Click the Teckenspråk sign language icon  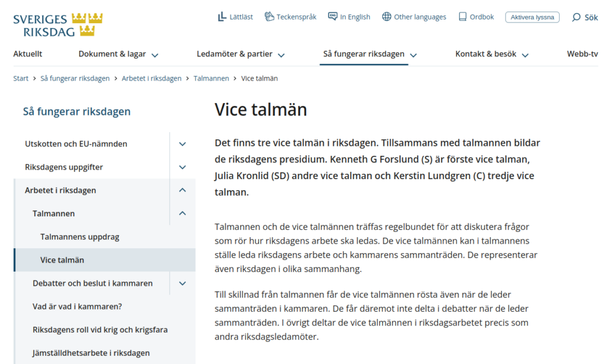(269, 17)
